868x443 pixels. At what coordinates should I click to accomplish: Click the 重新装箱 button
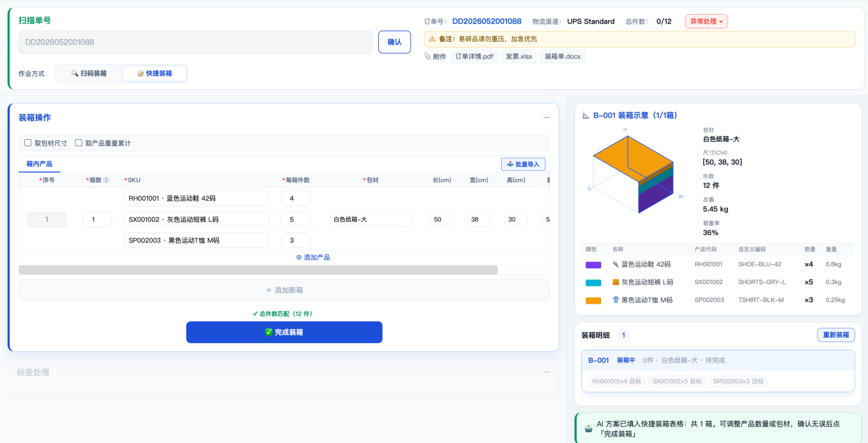836,335
